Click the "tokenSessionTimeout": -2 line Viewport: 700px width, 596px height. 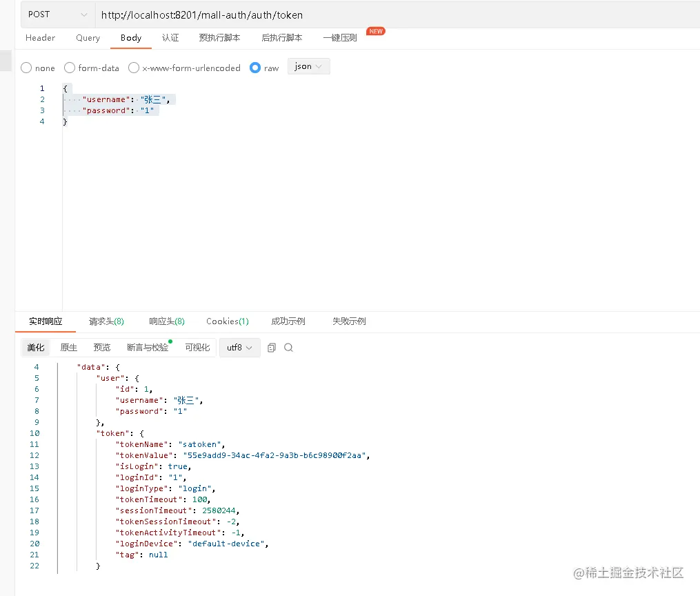[177, 522]
